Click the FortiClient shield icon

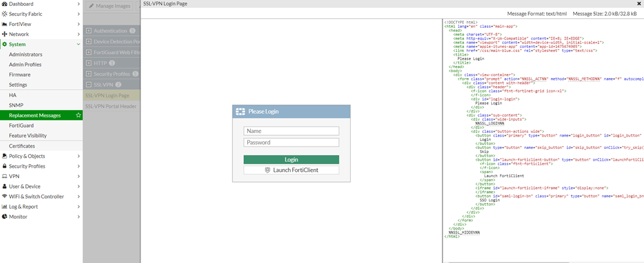[x=267, y=170]
